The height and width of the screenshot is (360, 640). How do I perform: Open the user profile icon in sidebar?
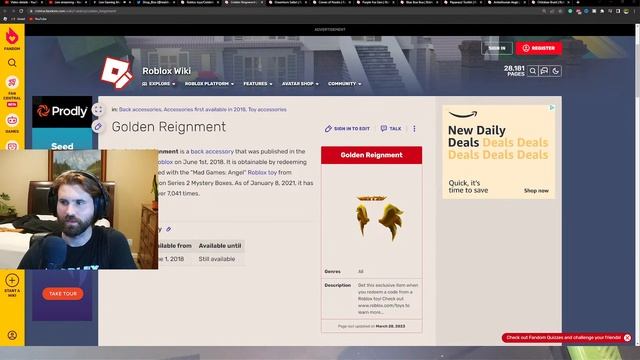(x=12, y=335)
